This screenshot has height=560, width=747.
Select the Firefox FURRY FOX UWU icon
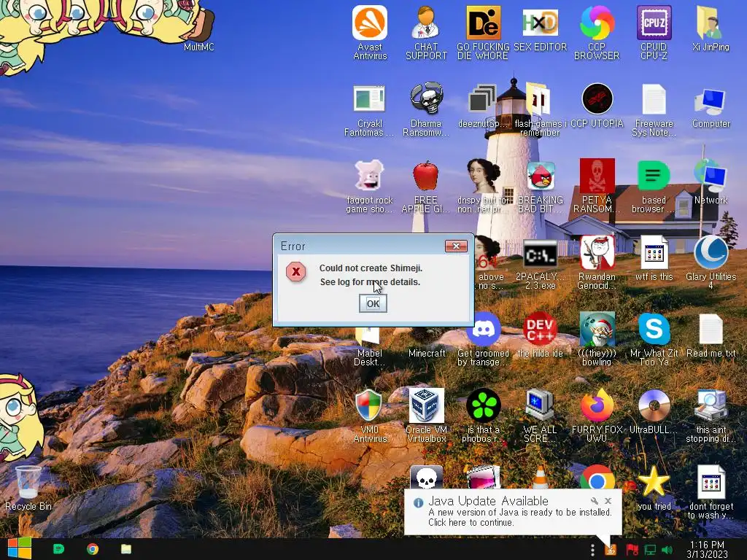pos(597,416)
